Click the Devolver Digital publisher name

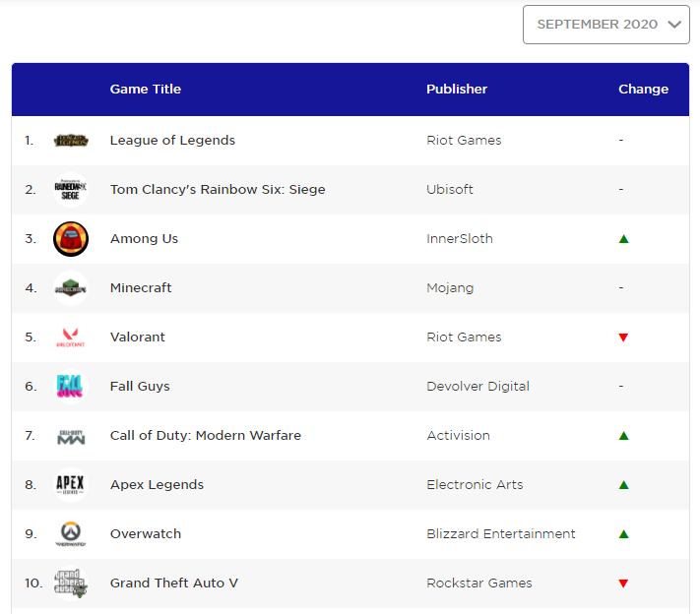(x=477, y=387)
